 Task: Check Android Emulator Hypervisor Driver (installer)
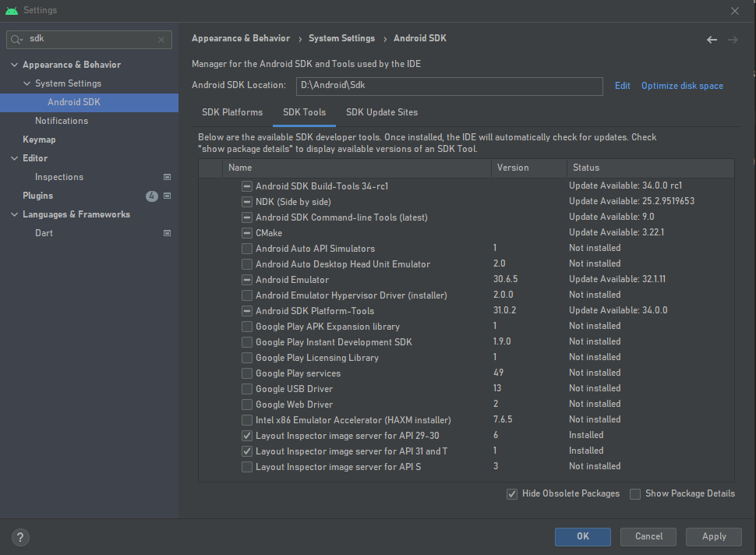[x=247, y=295]
